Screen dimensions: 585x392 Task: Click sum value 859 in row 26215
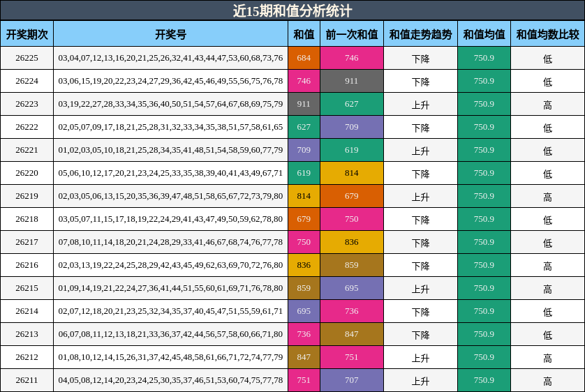click(x=304, y=288)
